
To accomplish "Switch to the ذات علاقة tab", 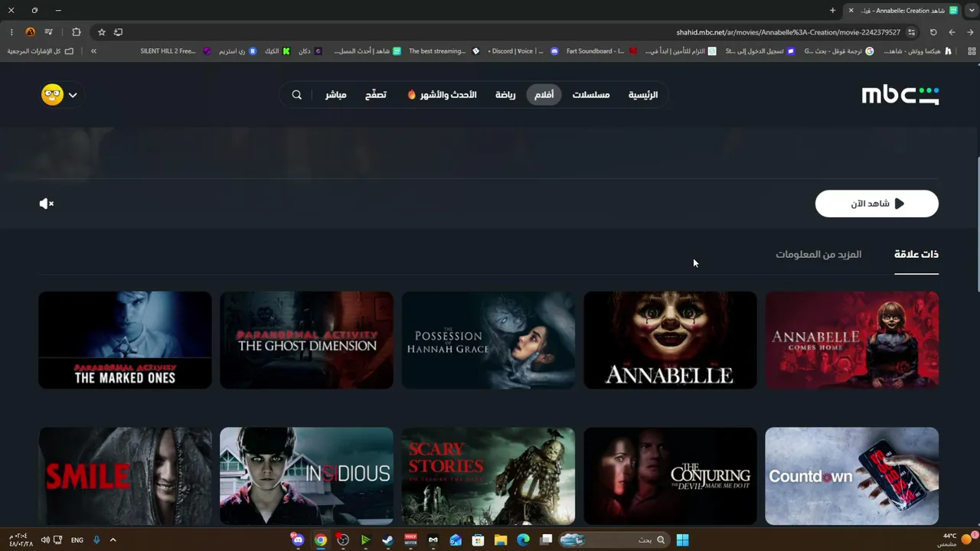I will pos(916,255).
